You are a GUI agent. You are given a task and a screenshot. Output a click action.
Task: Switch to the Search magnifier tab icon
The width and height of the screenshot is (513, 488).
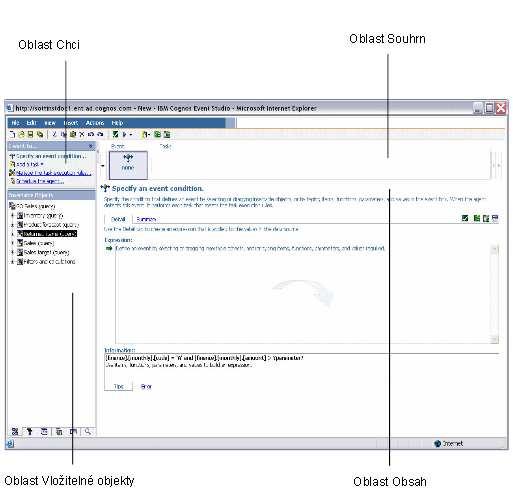point(88,432)
